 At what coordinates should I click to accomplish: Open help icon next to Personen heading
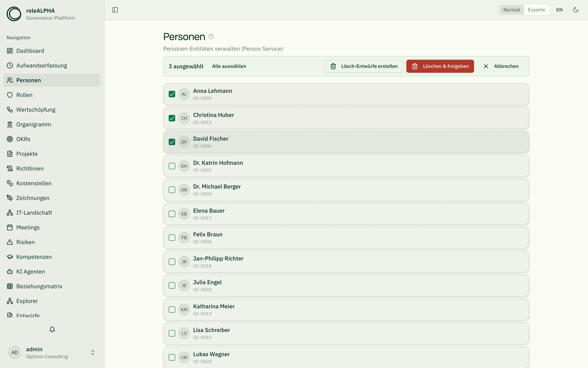(x=211, y=37)
